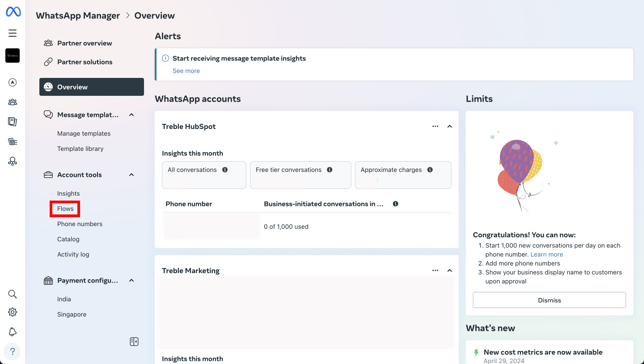Click the Account tools briefcase icon
The height and width of the screenshot is (364, 644).
pyautogui.click(x=48, y=175)
